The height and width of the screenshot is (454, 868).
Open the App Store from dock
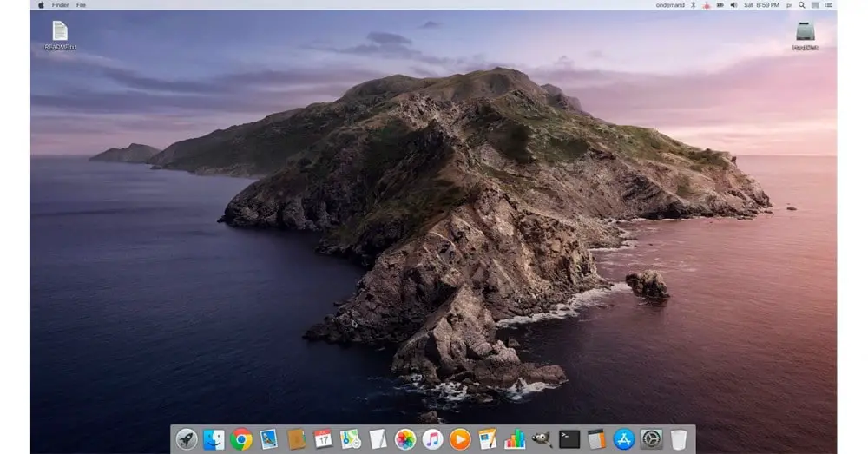(x=624, y=439)
